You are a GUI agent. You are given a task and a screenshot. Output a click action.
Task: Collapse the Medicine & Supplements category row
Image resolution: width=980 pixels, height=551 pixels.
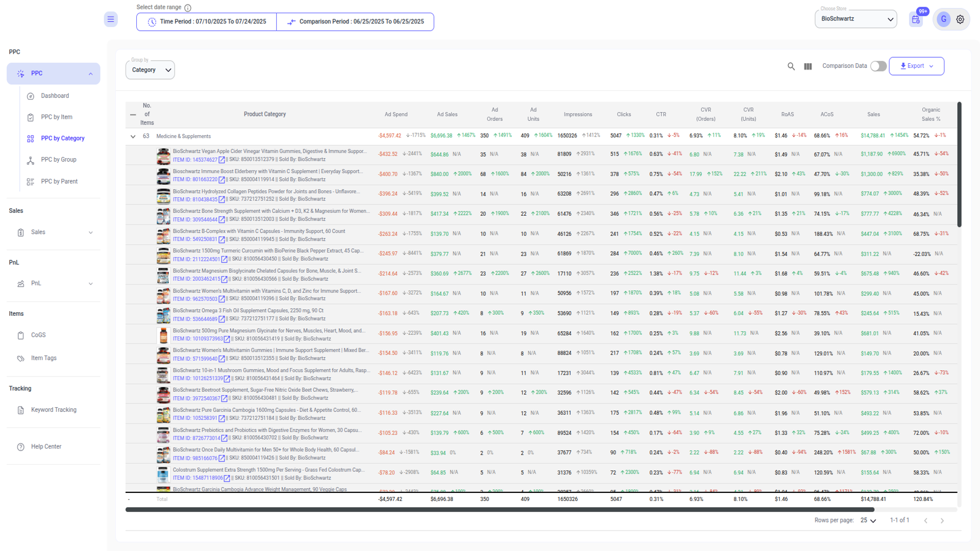point(133,137)
